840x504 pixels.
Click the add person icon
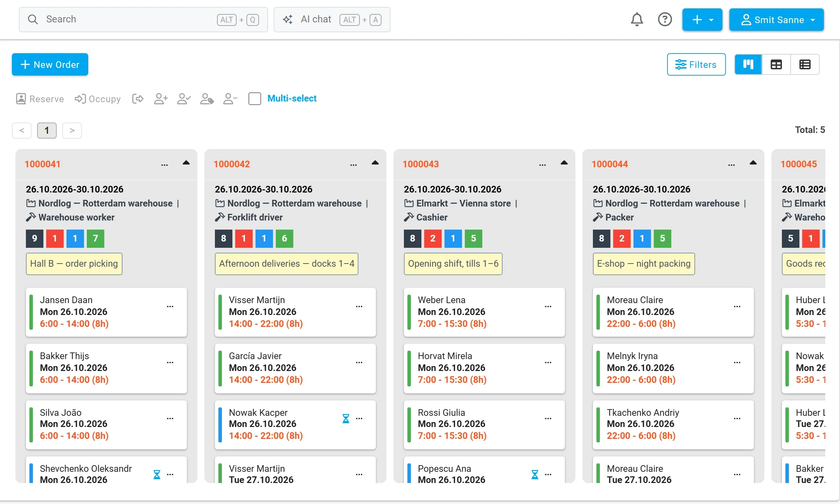161,99
